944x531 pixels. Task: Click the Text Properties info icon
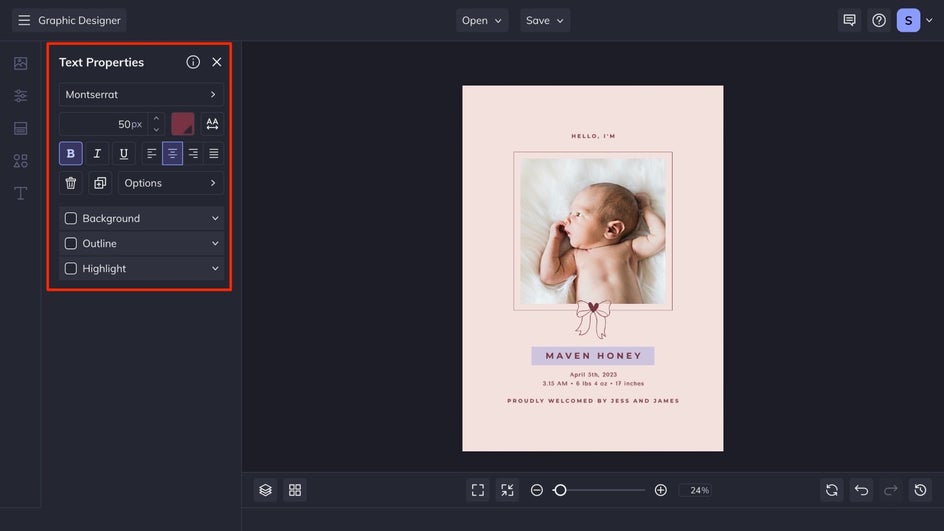[193, 62]
